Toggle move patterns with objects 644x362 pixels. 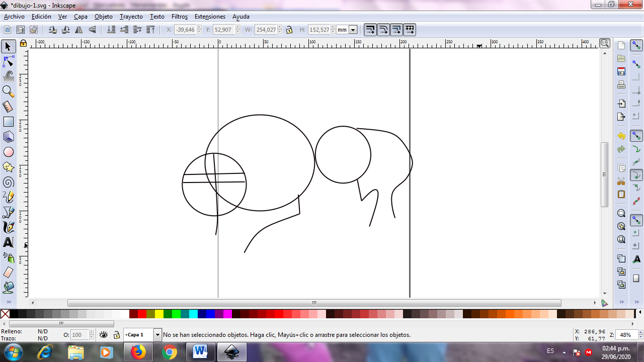coord(410,30)
